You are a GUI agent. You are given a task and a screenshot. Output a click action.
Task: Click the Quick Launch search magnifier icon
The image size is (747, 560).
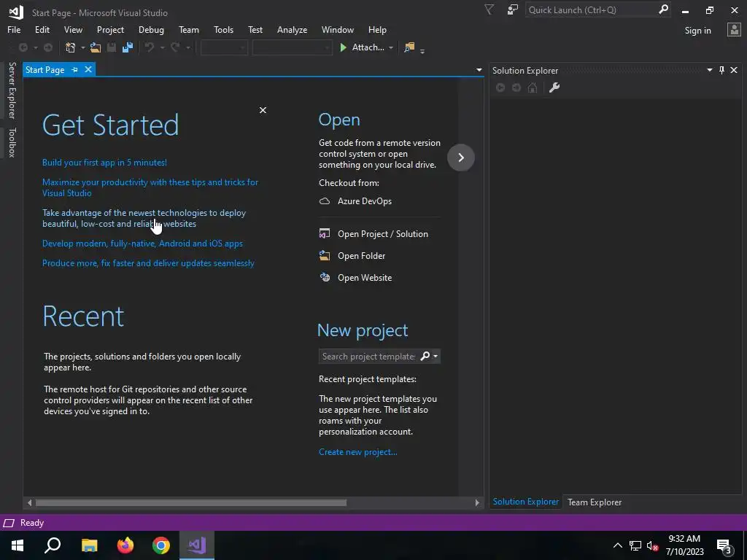coord(663,9)
